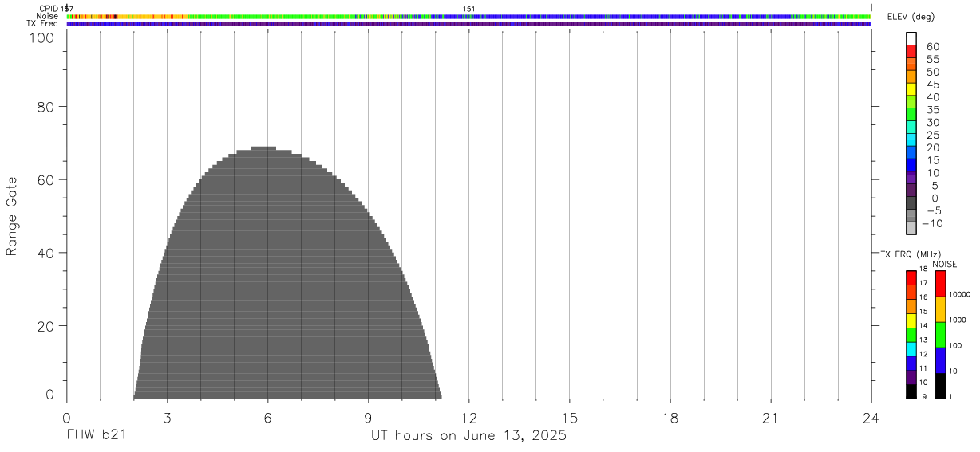This screenshot has height=452, width=980.
Task: Select the blue ELEV swatch between 15 and 10
Action: [x=911, y=165]
